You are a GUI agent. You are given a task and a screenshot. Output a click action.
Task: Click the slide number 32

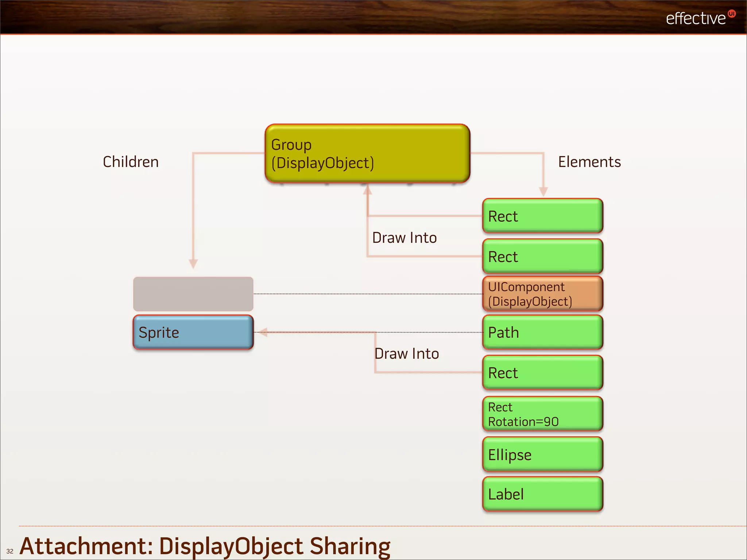10,551
